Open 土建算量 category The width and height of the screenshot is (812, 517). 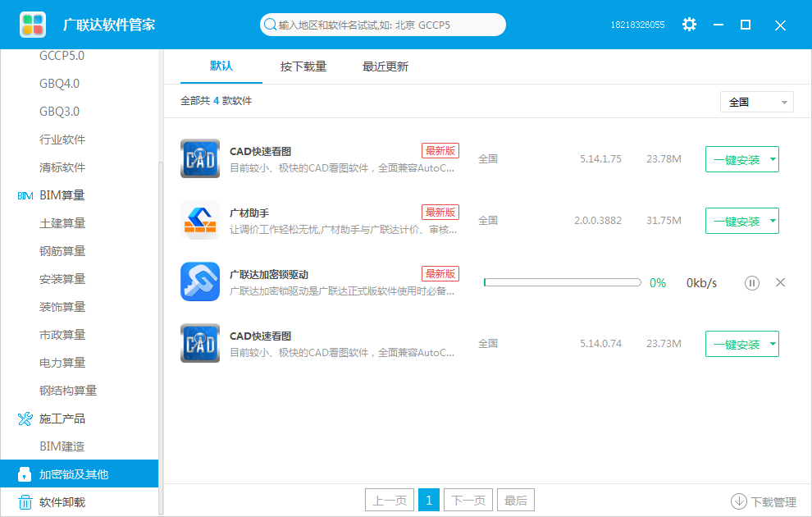(62, 223)
